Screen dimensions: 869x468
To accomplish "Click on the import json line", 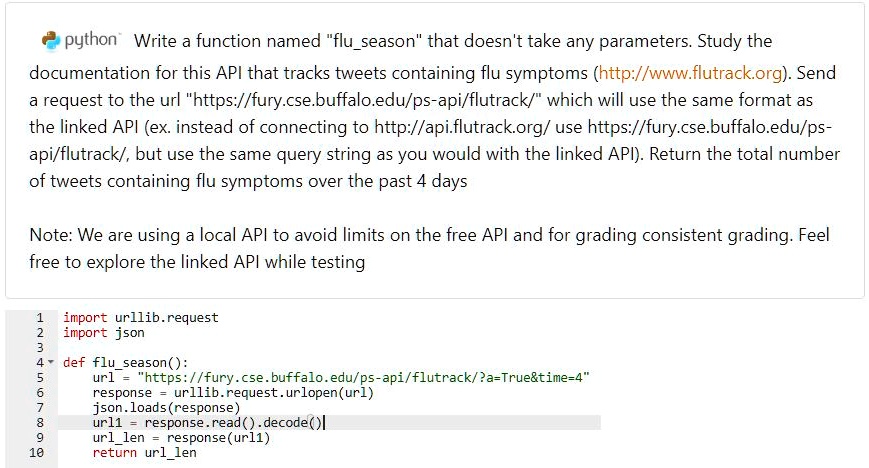I will [104, 333].
